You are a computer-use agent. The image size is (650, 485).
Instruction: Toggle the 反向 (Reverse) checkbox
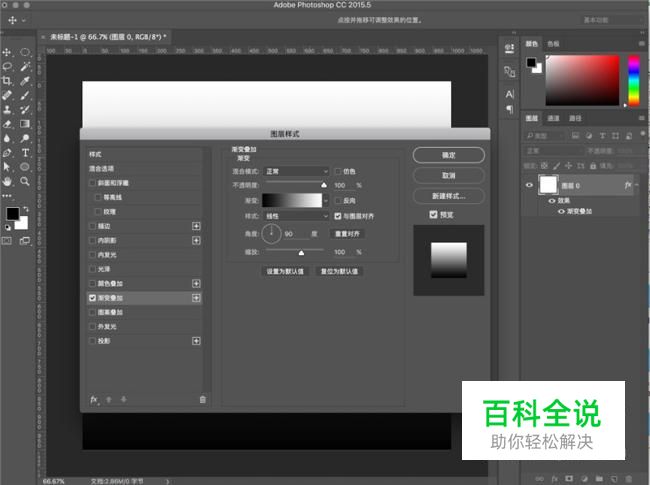[x=338, y=201]
